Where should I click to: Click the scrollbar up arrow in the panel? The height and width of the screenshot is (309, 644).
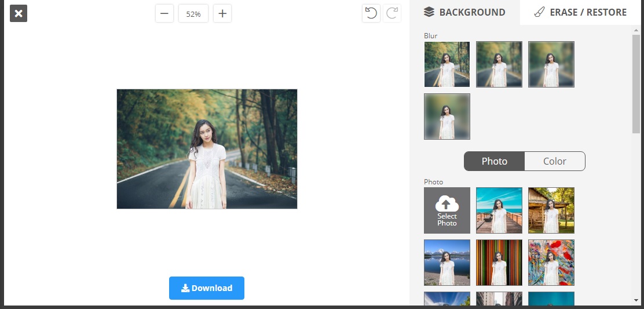click(x=636, y=30)
